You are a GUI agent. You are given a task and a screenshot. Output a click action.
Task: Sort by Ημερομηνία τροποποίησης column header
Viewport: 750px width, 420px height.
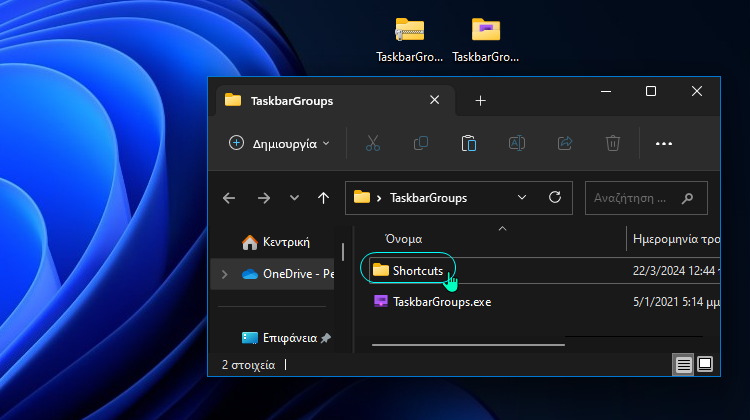coord(676,239)
